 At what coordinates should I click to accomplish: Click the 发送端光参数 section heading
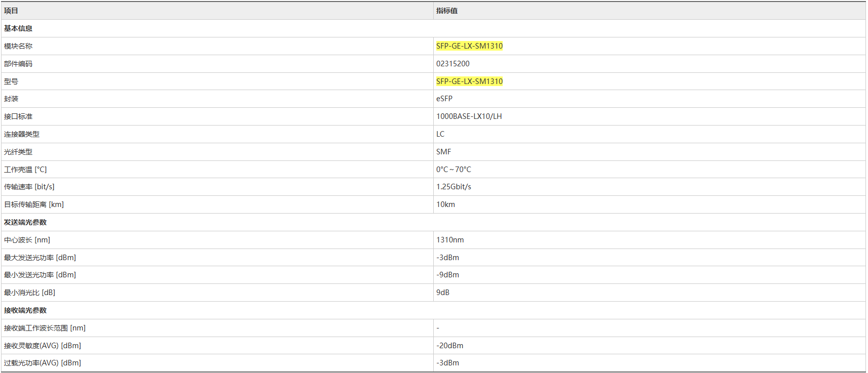[x=25, y=222]
